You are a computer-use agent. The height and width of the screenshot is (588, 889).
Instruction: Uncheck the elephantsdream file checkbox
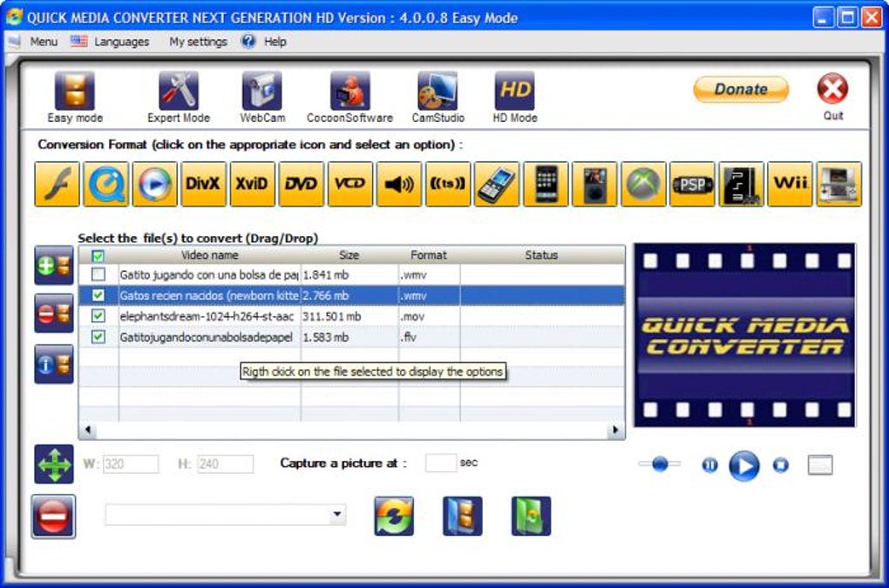click(98, 316)
